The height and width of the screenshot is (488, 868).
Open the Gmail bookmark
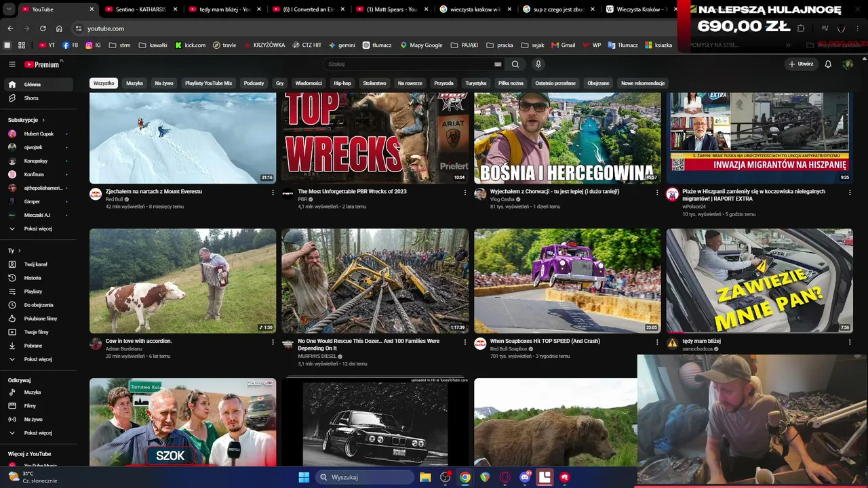pos(564,45)
